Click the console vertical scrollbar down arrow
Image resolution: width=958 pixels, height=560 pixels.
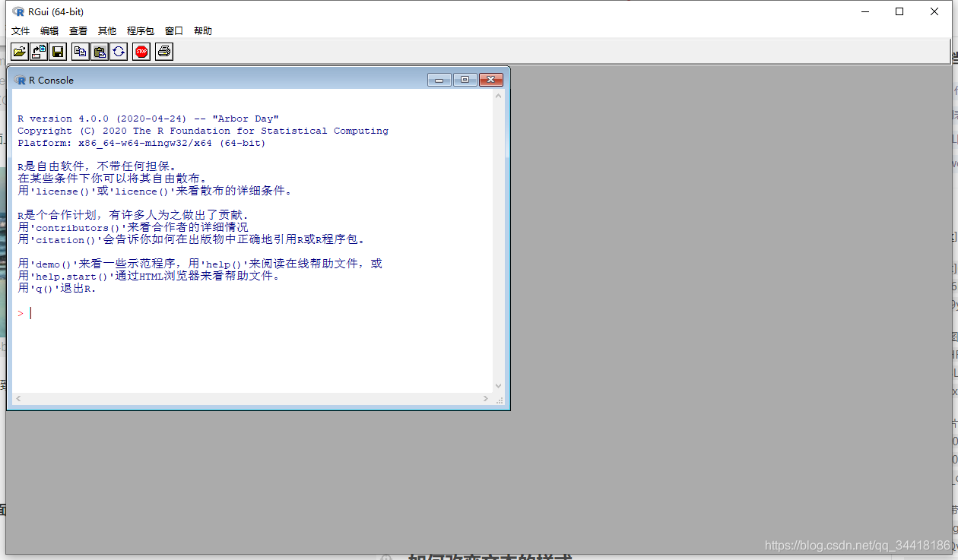pos(499,386)
